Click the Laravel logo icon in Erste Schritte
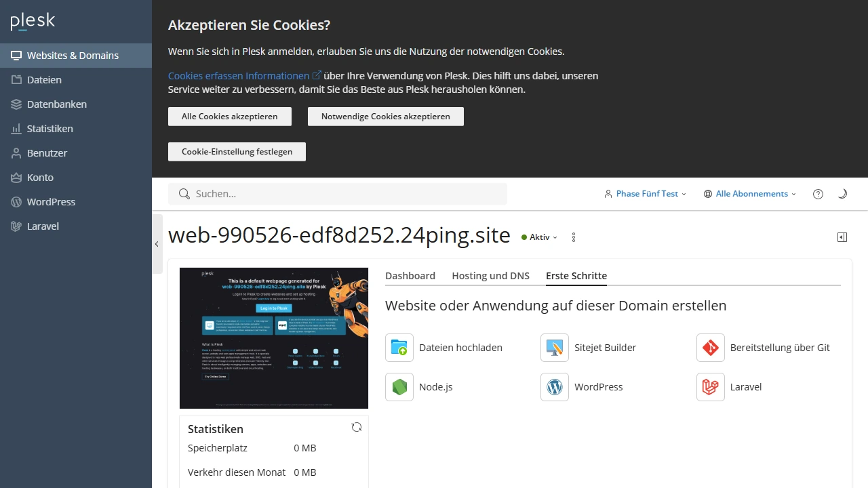868x488 pixels. pyautogui.click(x=711, y=387)
